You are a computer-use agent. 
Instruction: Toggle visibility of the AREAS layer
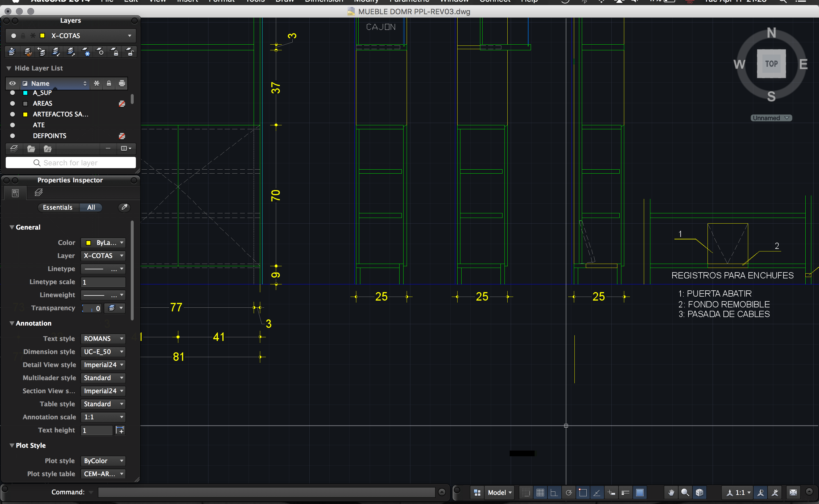click(13, 104)
